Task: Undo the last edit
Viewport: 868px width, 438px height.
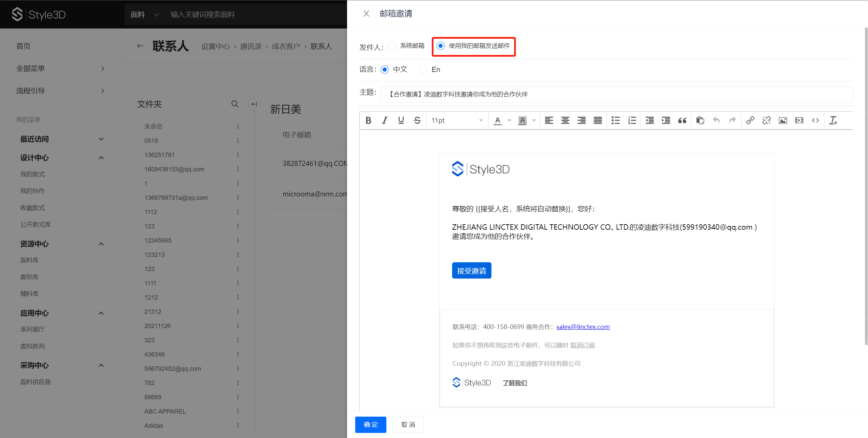Action: 716,120
